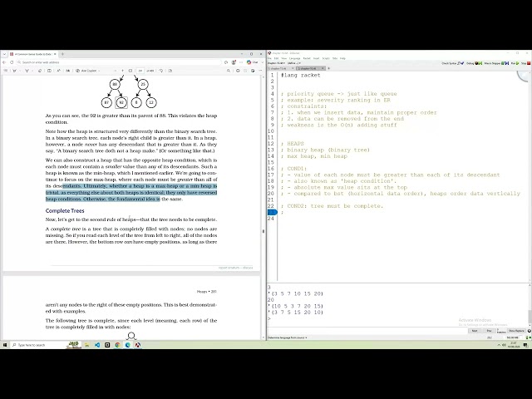Click the Edge address bar
Image resolution: width=532 pixels, height=399 pixels.
tap(119, 62)
